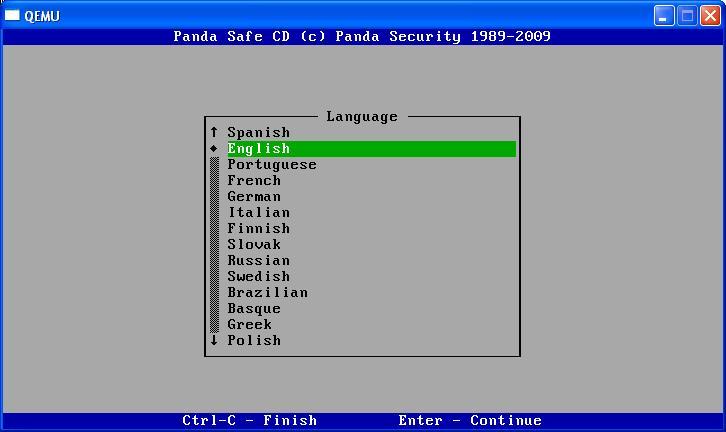Choose Basque language entry
The image size is (726, 432).
pyautogui.click(x=254, y=309)
